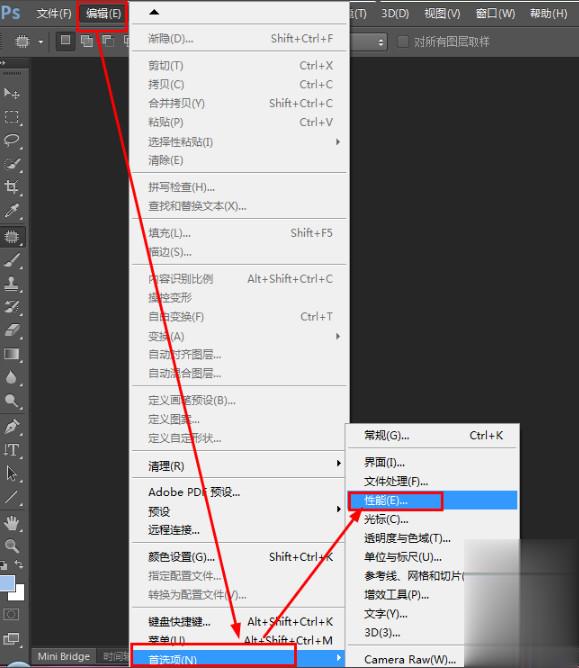Select the Clone Stamp tool
579x668 pixels.
click(x=11, y=283)
